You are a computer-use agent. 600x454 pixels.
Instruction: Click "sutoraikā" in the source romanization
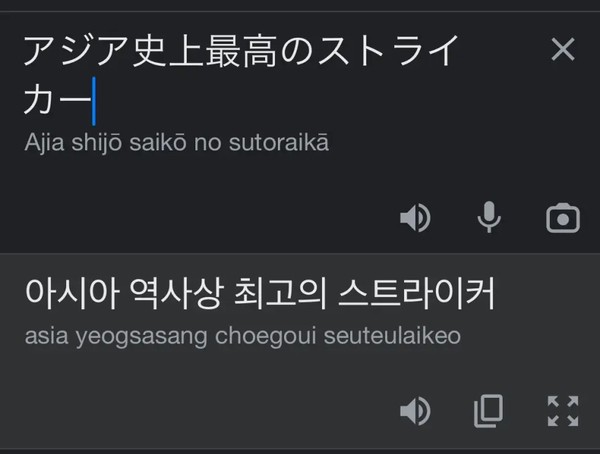click(x=284, y=143)
